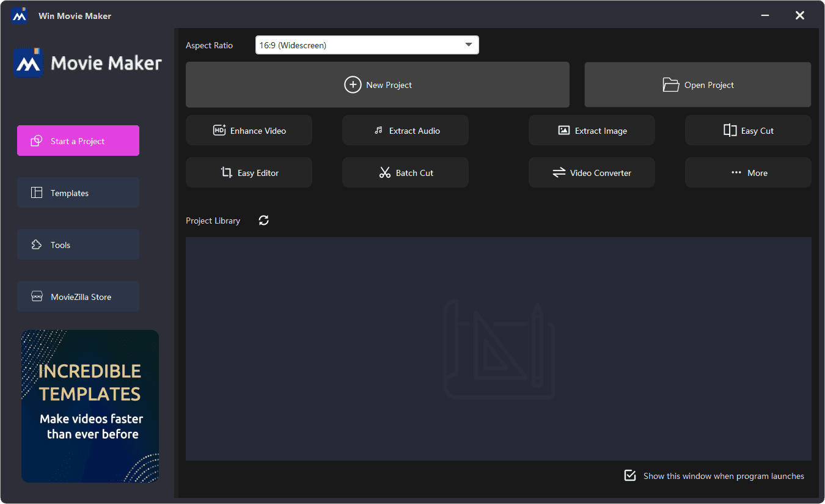Click the Incredible Templates promo banner

(x=90, y=406)
